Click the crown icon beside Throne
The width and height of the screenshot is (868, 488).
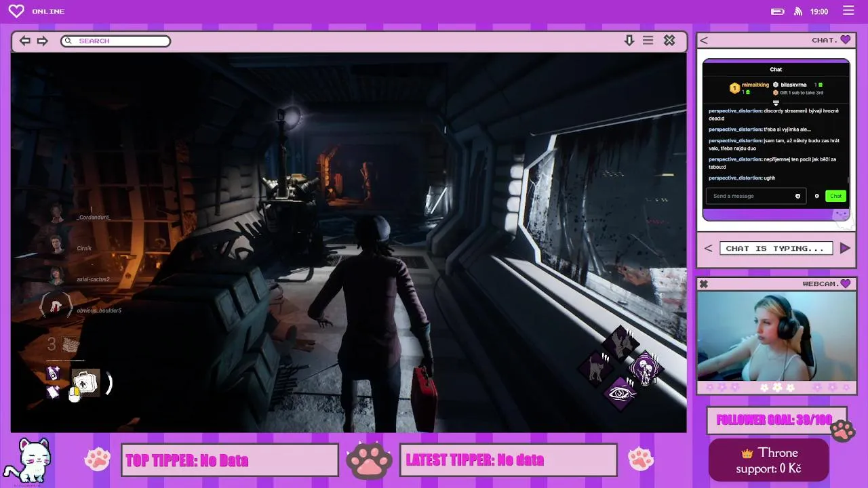[747, 453]
